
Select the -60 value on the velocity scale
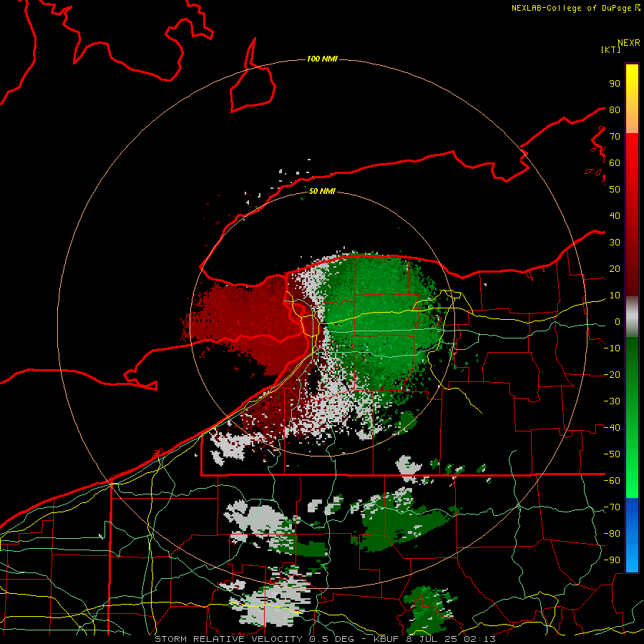point(612,481)
